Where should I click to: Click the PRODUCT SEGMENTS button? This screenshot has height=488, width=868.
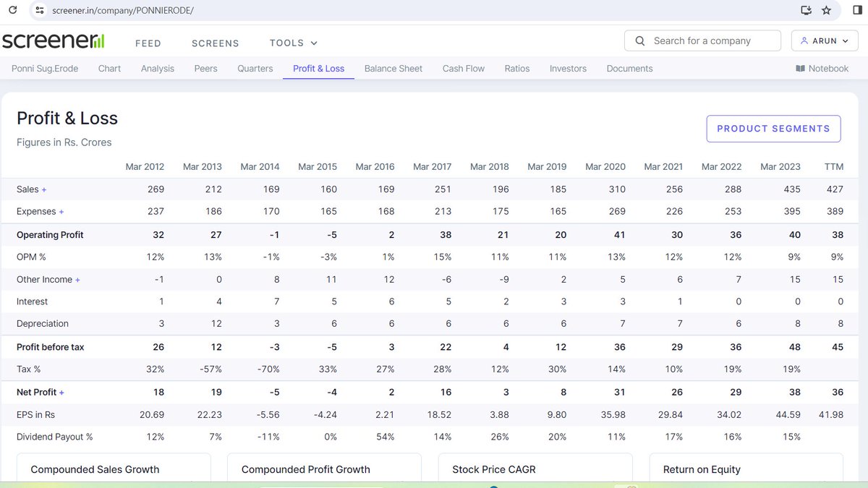[x=773, y=128]
